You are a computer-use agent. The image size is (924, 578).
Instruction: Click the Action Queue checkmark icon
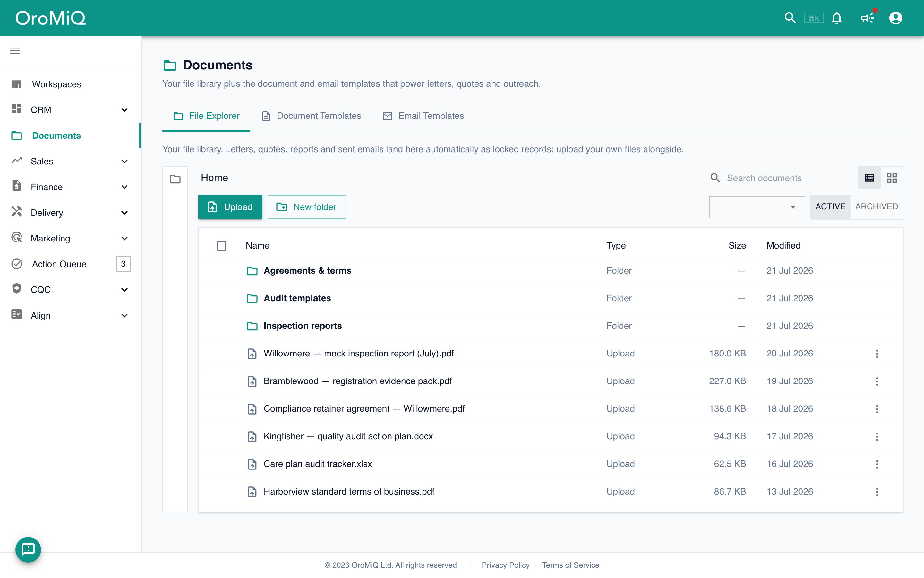click(x=17, y=264)
